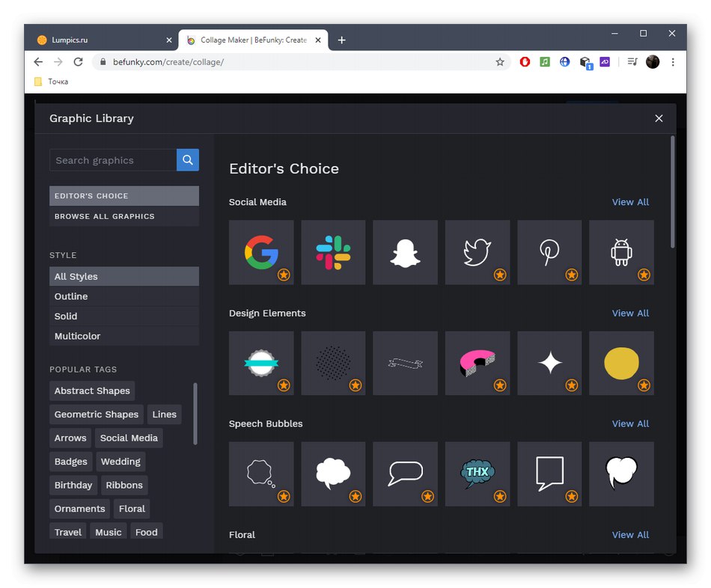
Task: Choose the rounded outline speech bubble
Action: click(405, 474)
